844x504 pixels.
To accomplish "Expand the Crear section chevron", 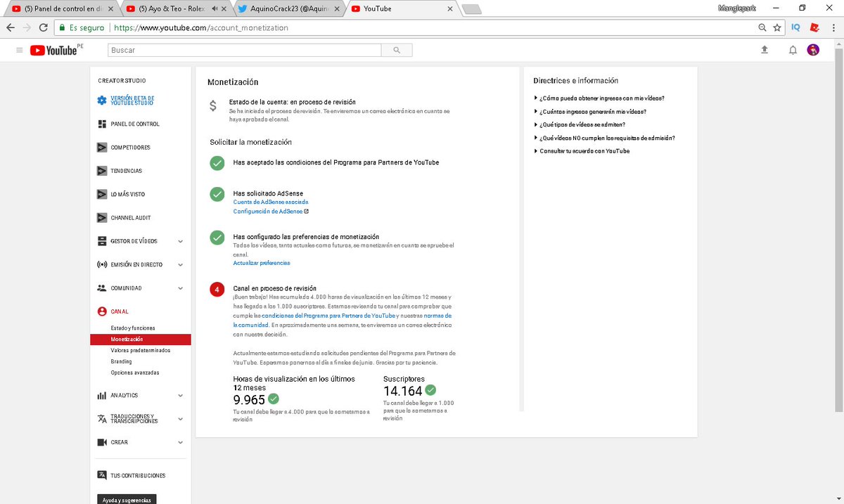I will [x=180, y=442].
